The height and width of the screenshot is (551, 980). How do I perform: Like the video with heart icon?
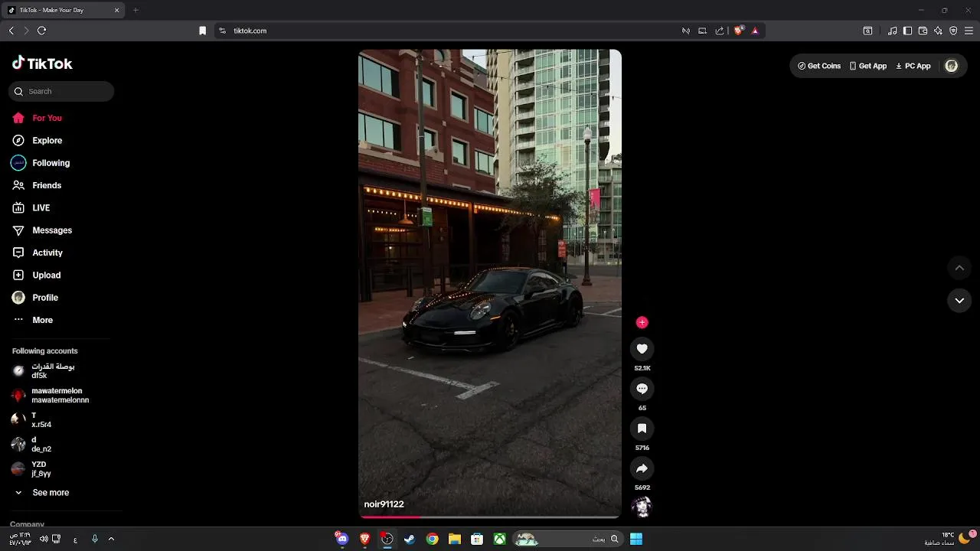click(x=642, y=349)
